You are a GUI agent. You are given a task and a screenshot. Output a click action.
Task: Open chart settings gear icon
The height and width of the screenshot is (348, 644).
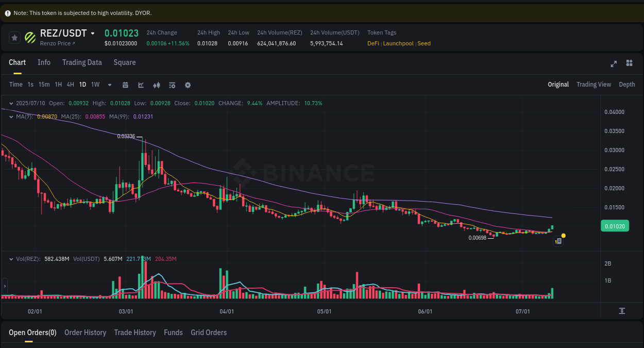tap(188, 85)
